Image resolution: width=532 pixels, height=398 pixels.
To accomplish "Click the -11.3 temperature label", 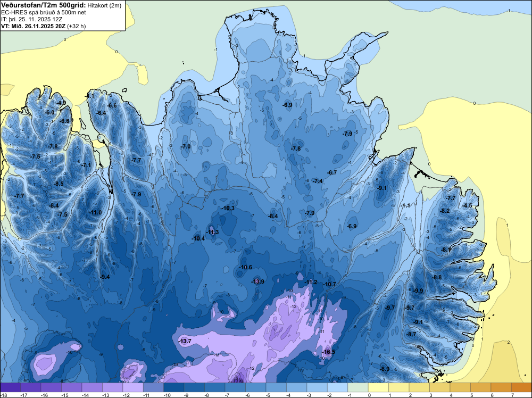I will [212, 232].
